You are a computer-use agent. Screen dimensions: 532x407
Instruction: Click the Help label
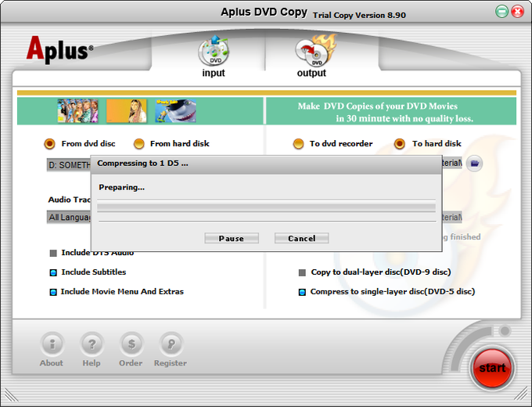pos(92,363)
